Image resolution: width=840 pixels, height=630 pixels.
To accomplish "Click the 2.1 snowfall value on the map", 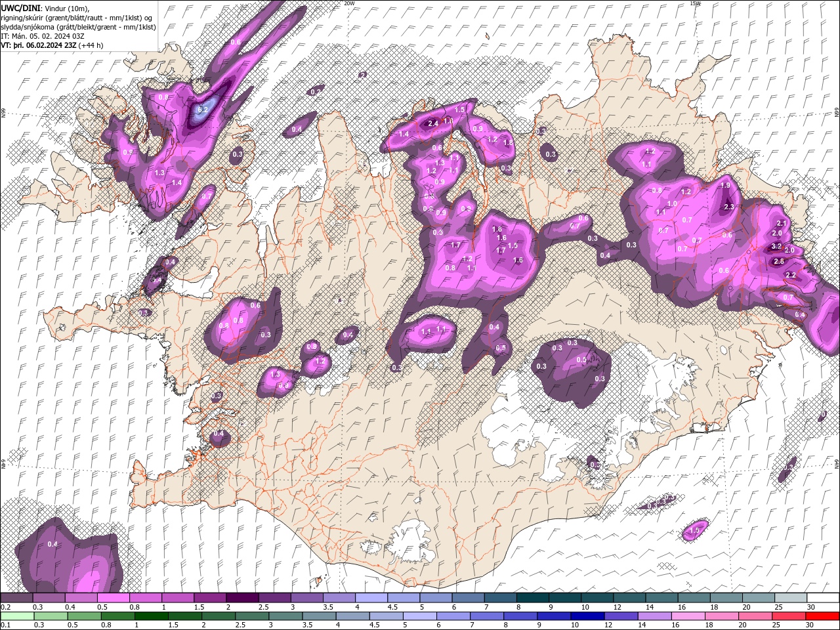I will point(781,224).
